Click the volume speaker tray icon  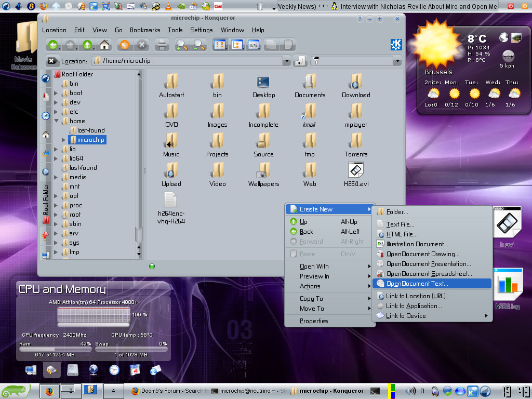[411, 391]
